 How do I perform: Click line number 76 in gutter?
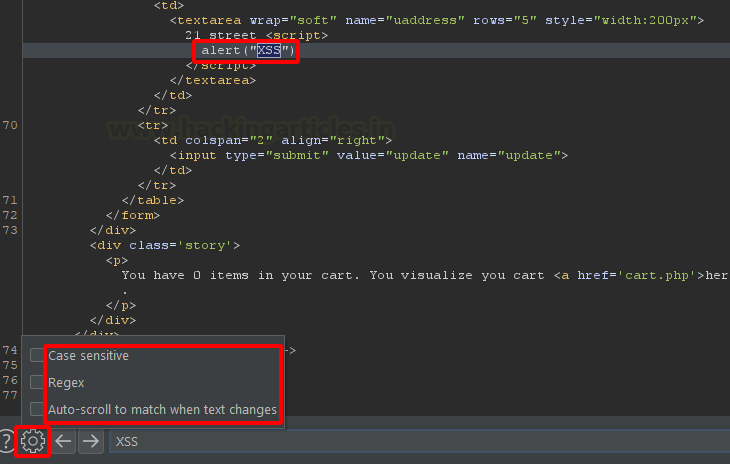click(10, 380)
